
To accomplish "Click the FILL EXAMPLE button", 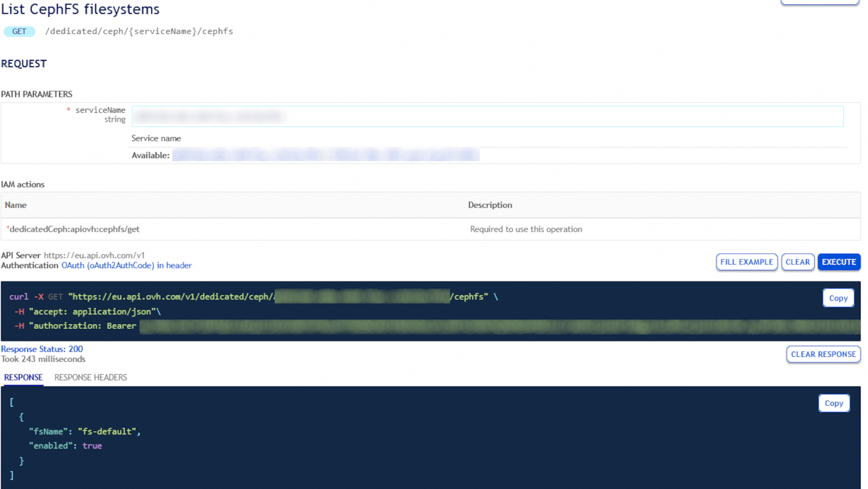I will [746, 261].
